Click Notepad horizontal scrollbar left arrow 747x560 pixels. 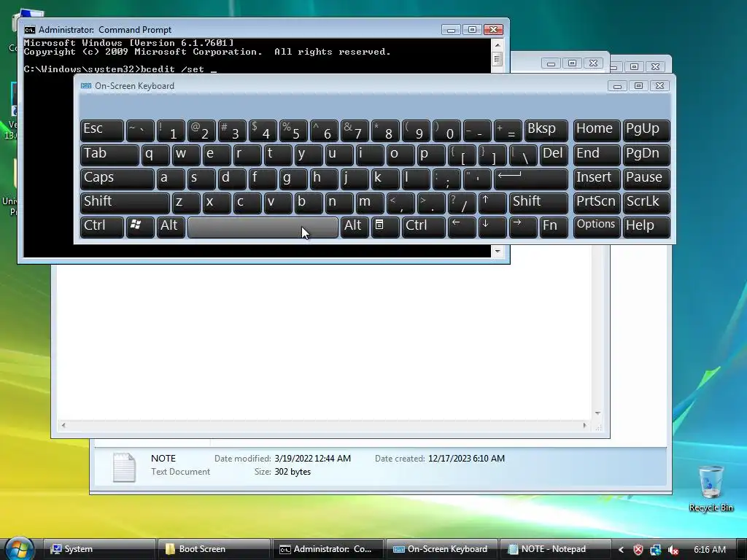(63, 425)
